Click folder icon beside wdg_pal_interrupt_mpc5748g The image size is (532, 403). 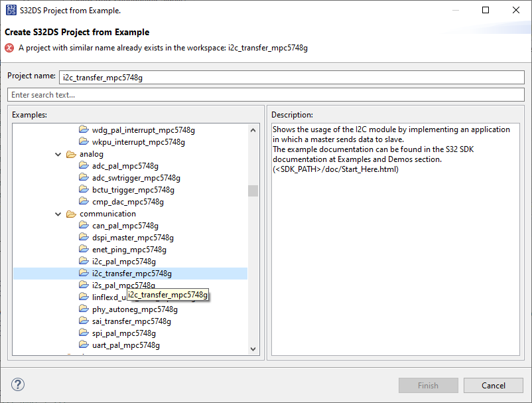tap(84, 129)
